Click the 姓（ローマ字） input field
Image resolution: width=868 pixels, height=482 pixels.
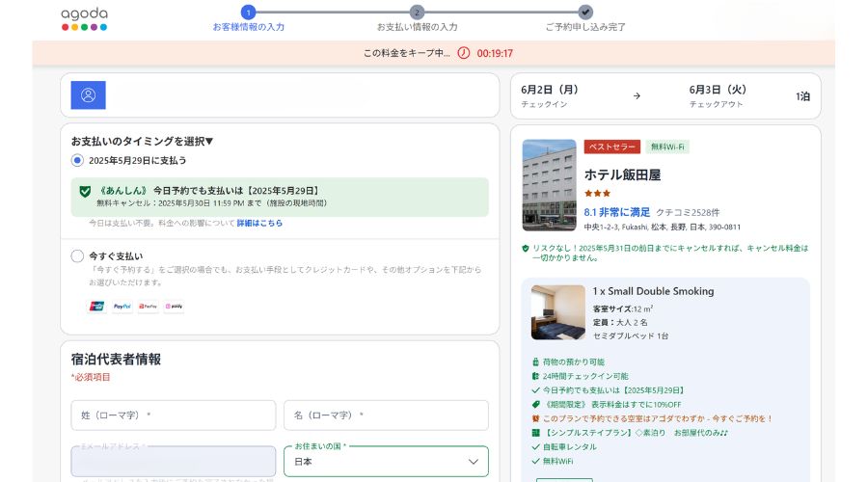[174, 415]
